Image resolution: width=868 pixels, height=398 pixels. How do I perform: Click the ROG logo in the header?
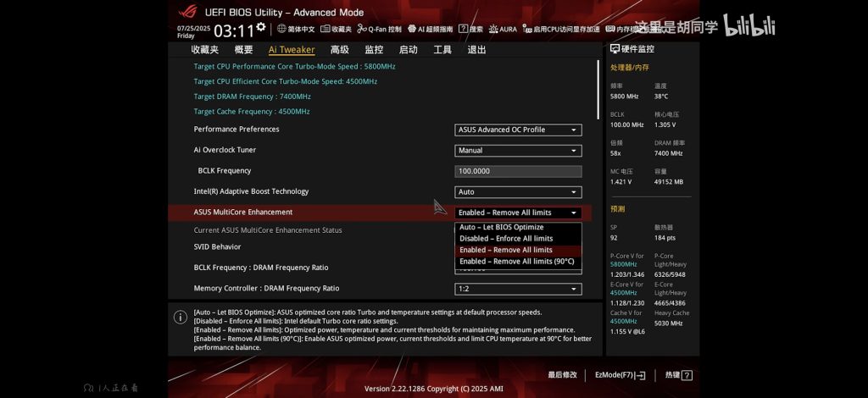187,12
